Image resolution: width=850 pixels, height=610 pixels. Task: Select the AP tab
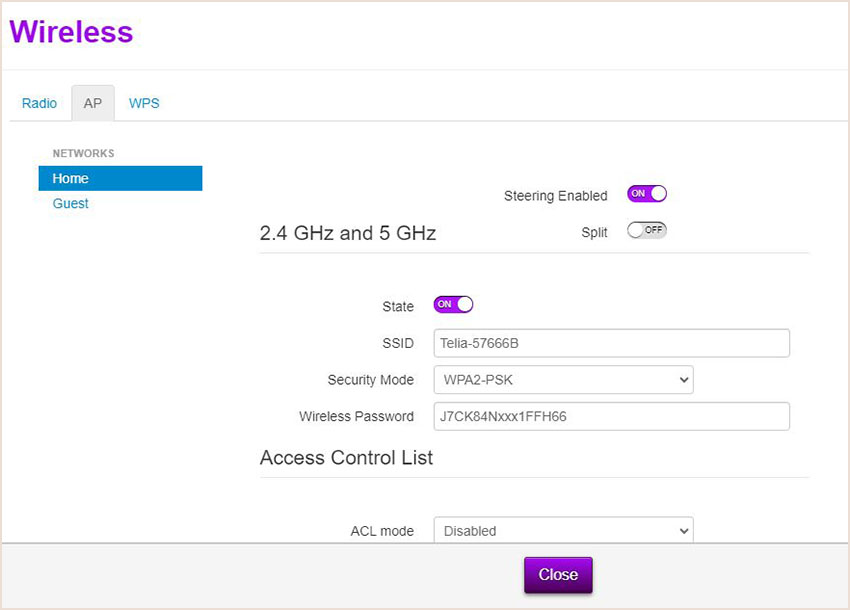click(x=93, y=103)
